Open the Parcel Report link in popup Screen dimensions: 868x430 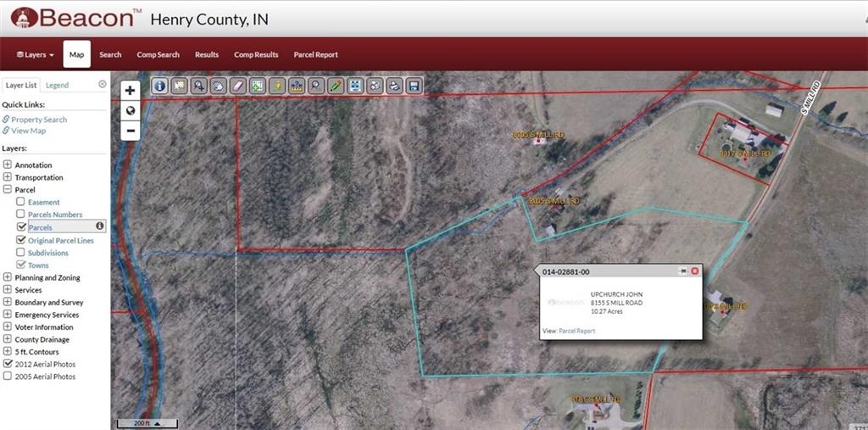576,331
